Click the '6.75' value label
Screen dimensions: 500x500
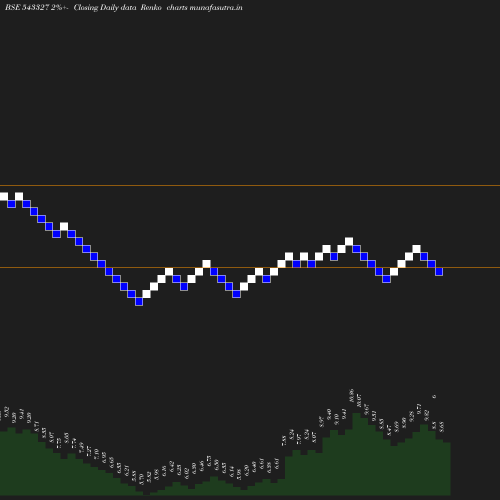[209, 461]
